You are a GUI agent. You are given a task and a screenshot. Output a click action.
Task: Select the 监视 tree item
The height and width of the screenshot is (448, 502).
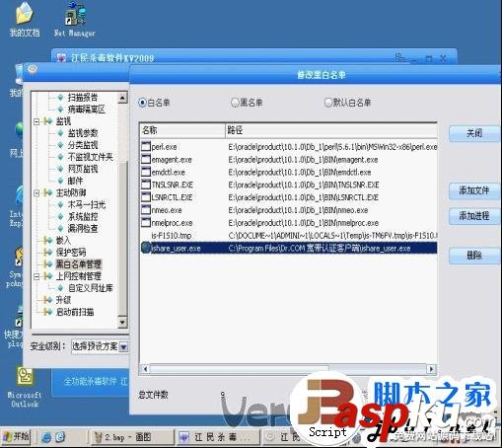63,121
